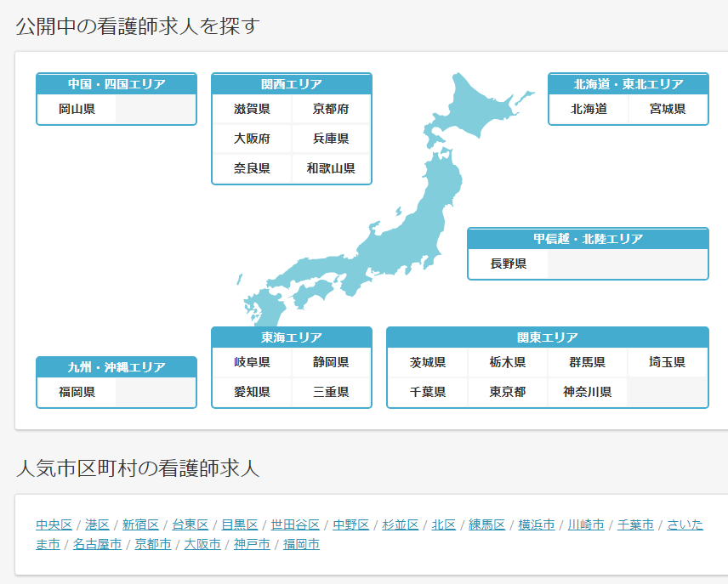Visit the 練馬区 link
The width and height of the screenshot is (728, 584).
pos(487,524)
